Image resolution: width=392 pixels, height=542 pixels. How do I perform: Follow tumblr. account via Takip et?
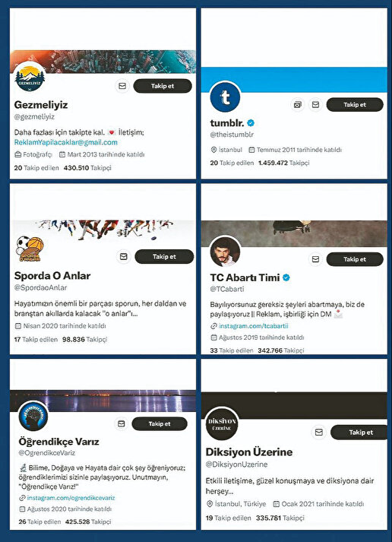point(355,104)
